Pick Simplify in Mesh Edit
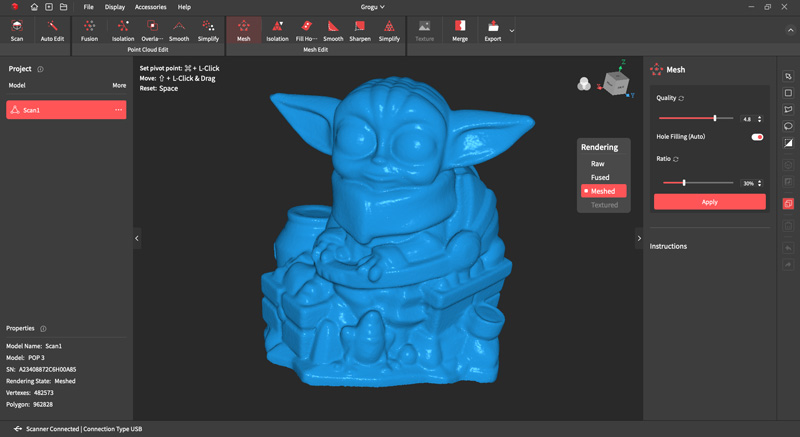This screenshot has width=800, height=437. coord(389,31)
